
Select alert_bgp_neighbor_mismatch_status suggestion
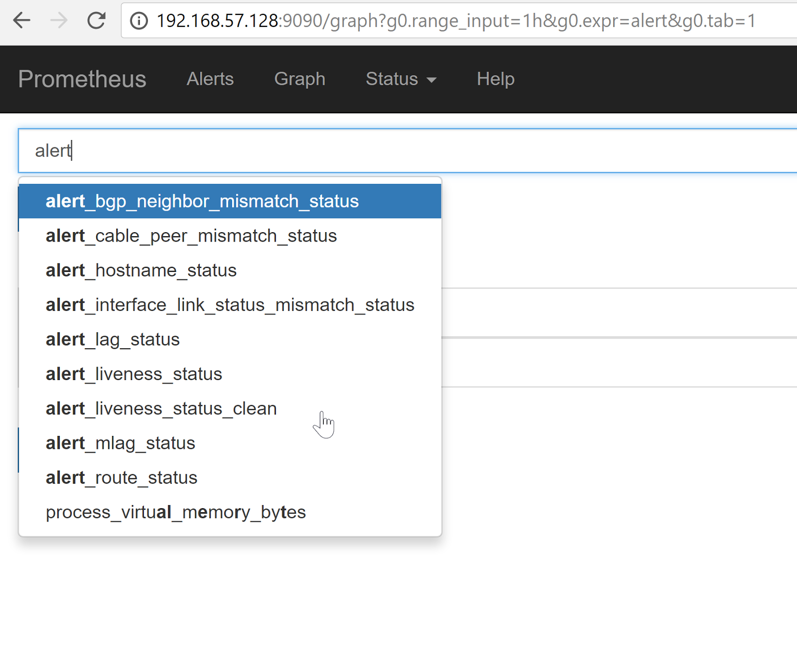click(202, 201)
